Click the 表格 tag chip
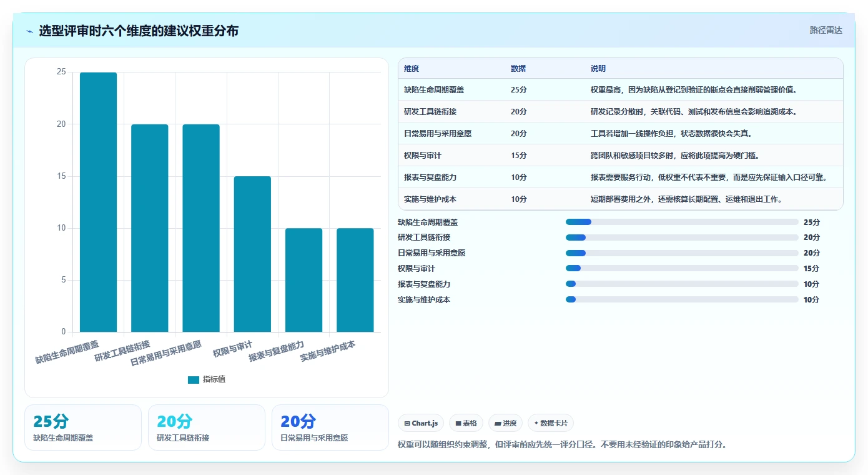This screenshot has height=475, width=868. click(466, 423)
